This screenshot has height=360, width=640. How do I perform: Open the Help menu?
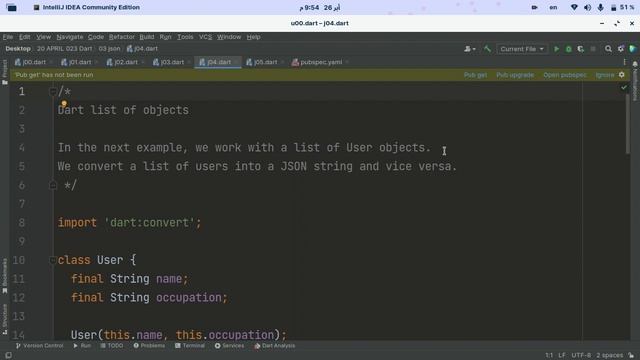click(253, 37)
